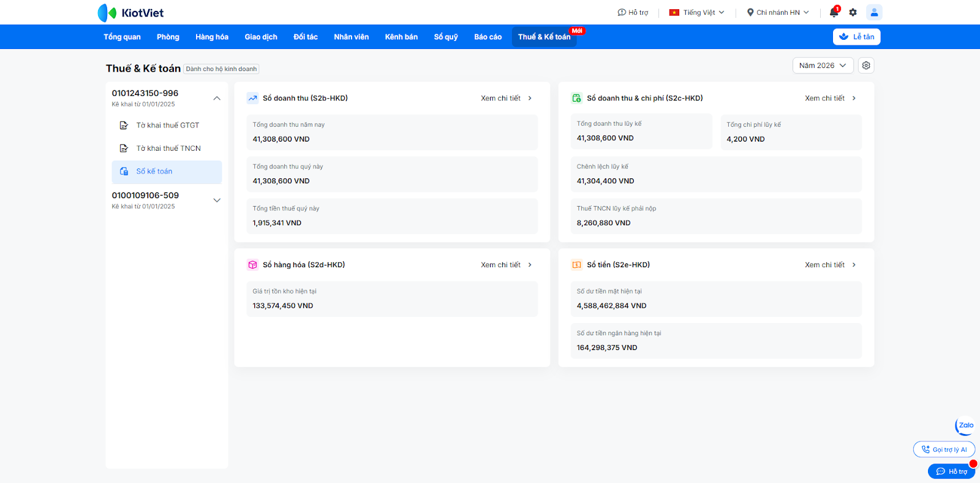Screen dimensions: 980x483
Task: Click the KiotViet logo
Action: click(x=130, y=12)
